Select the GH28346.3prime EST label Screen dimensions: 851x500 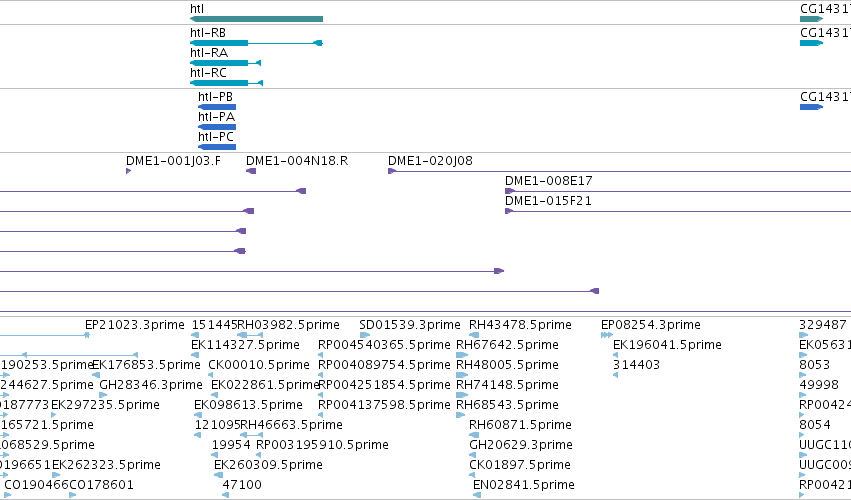151,385
